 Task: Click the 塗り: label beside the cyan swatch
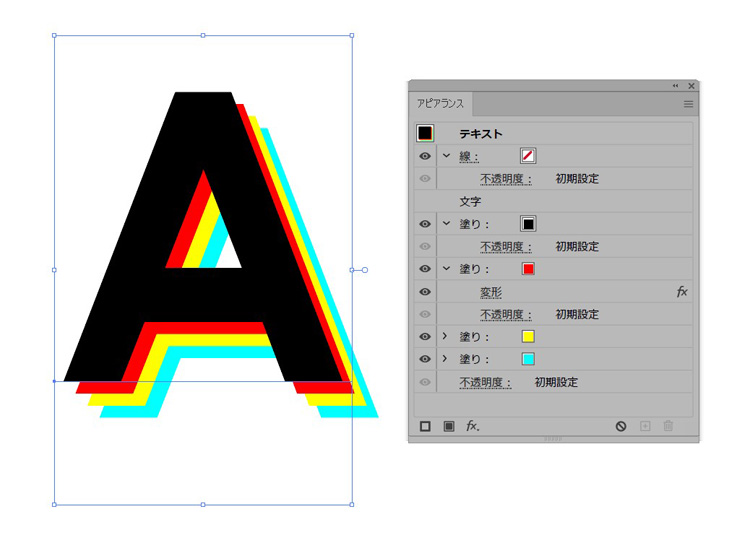pos(474,360)
